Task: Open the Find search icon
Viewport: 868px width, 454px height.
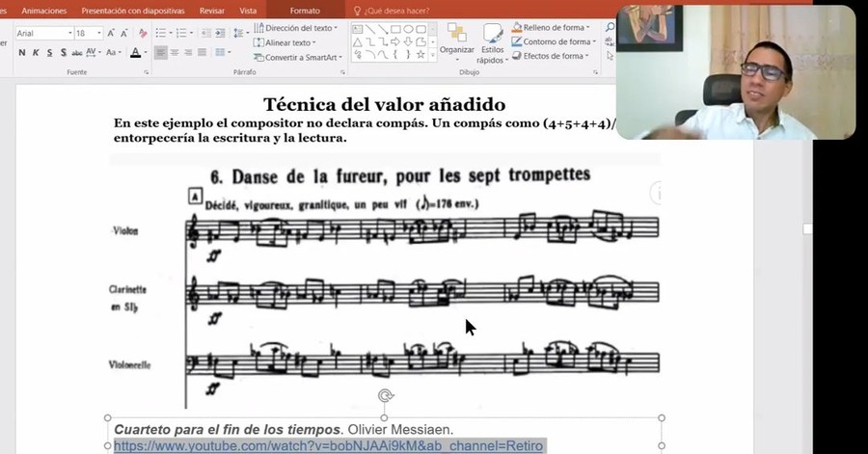Action: [x=610, y=27]
